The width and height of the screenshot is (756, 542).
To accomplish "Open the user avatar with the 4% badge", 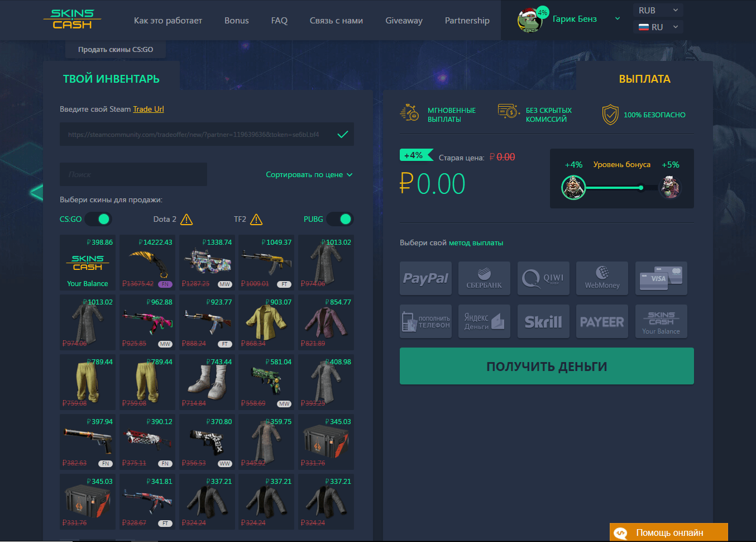I will 530,21.
